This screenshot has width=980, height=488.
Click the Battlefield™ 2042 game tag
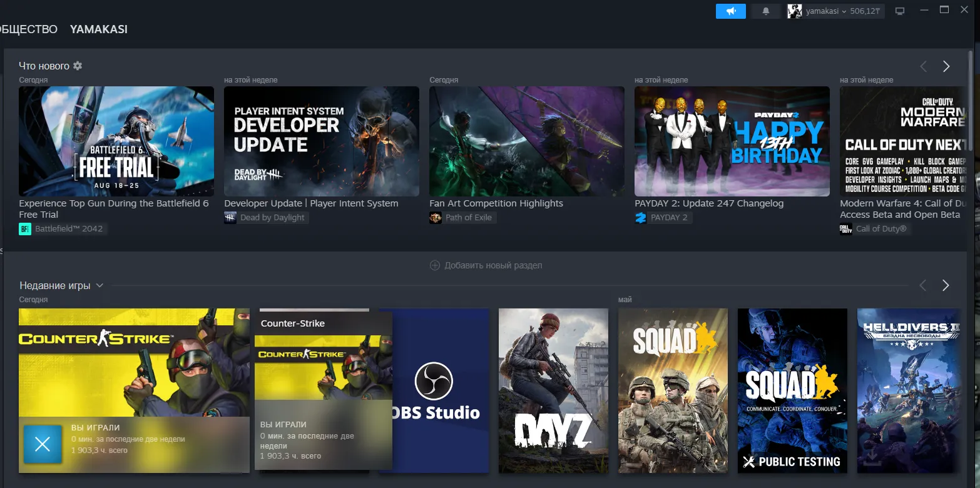(63, 229)
